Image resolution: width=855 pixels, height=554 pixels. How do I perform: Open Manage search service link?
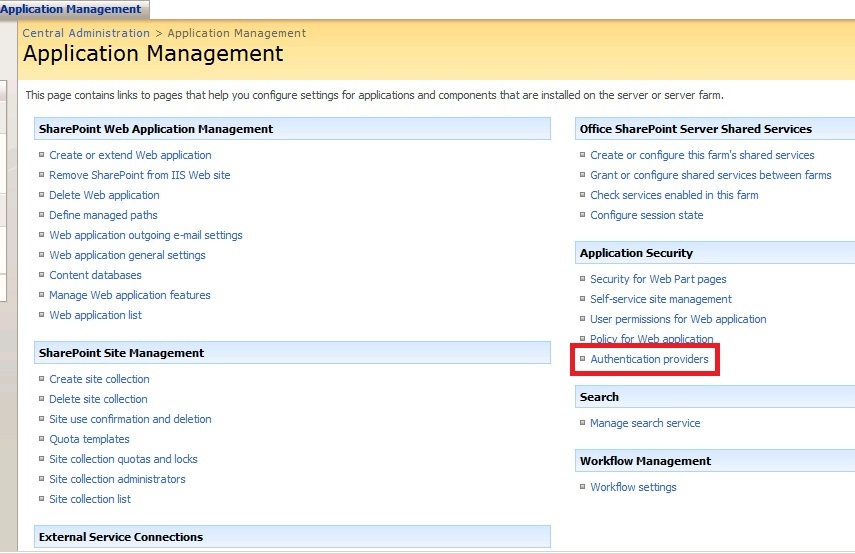coord(645,423)
